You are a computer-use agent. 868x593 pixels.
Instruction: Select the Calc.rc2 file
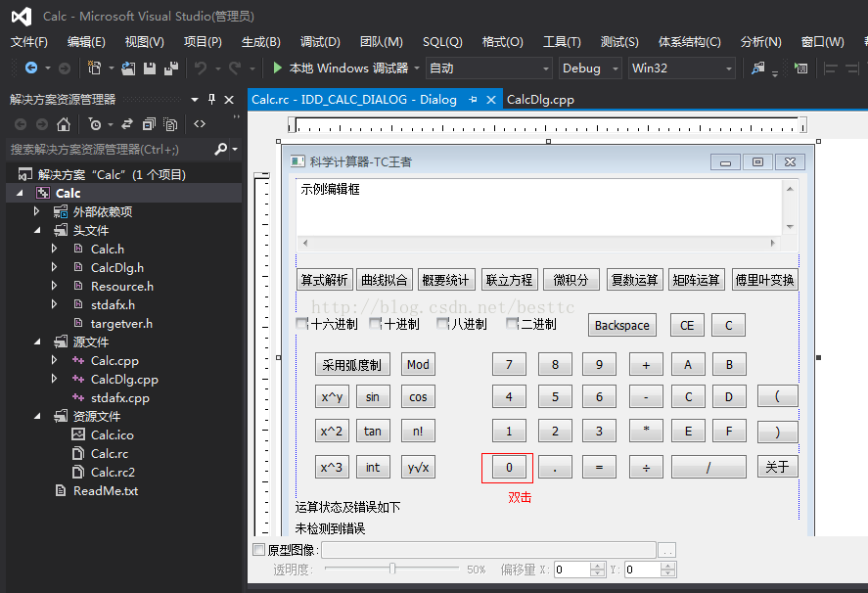pos(113,472)
